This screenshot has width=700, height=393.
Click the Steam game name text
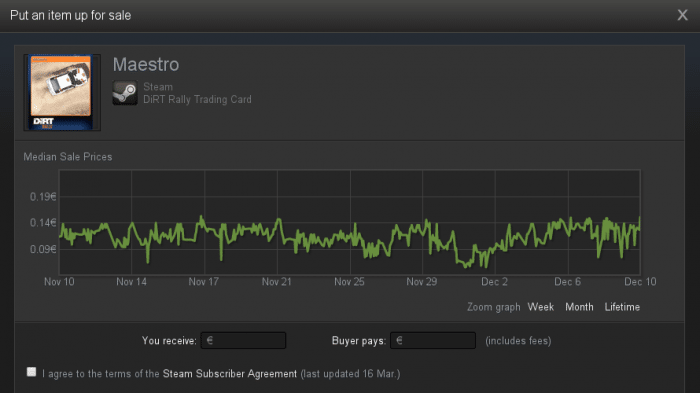[x=158, y=87]
